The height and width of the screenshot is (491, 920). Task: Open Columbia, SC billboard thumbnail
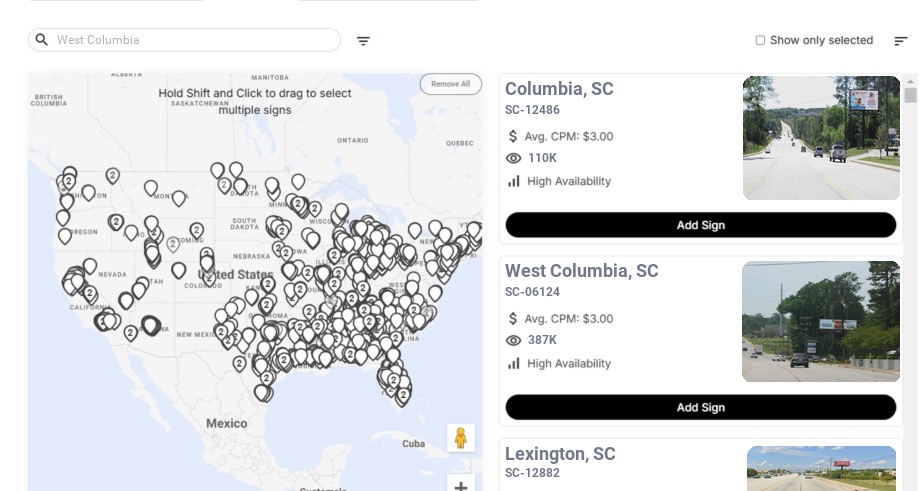click(x=821, y=138)
